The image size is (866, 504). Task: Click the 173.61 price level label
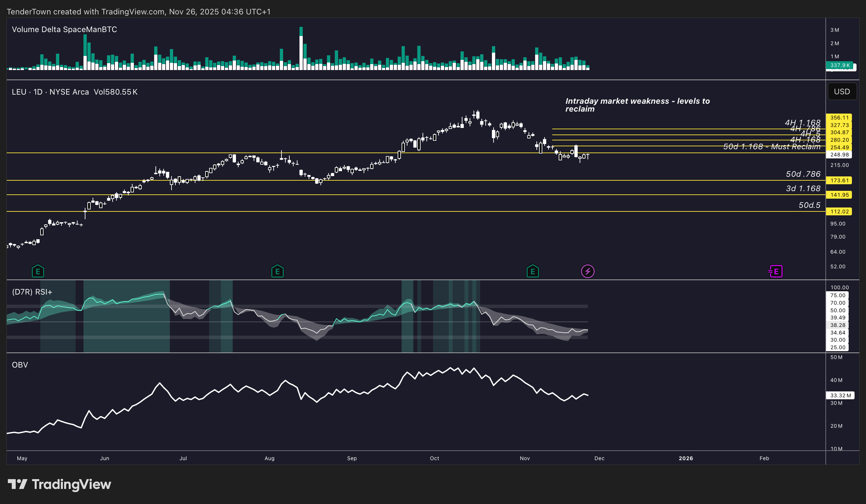[839, 180]
